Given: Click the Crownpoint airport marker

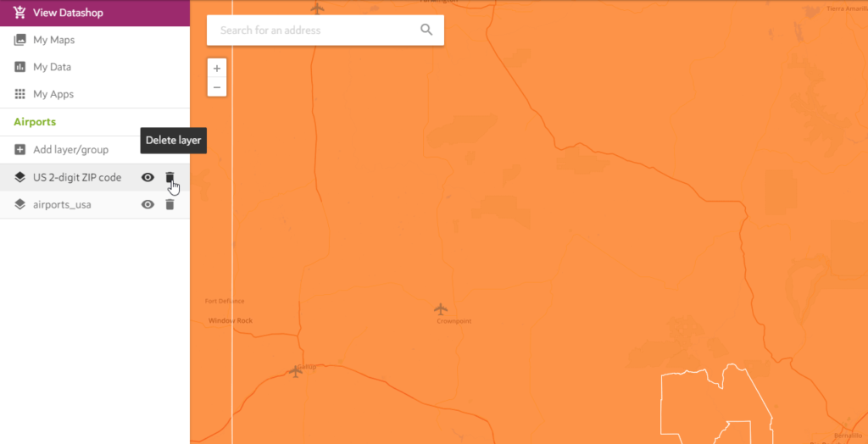Looking at the screenshot, I should coord(441,308).
